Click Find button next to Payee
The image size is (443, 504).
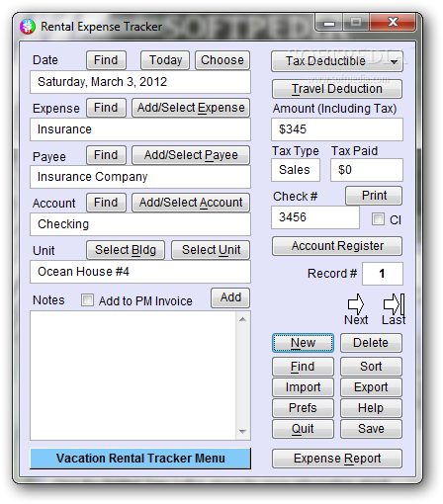(x=106, y=155)
